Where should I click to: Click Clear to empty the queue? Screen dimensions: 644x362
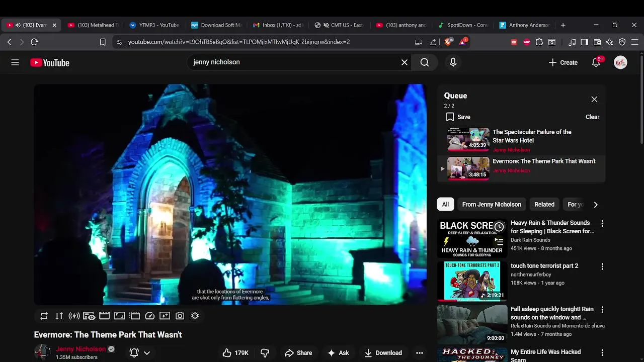[592, 117]
